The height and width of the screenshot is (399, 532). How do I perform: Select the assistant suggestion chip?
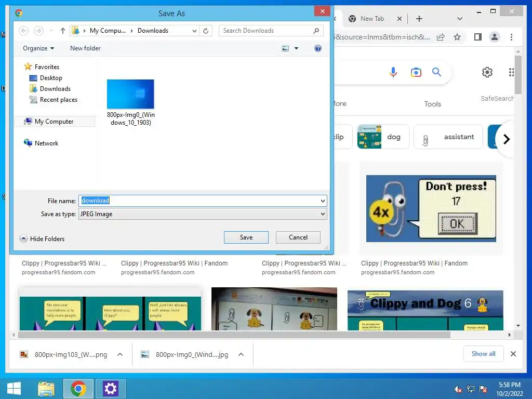pyautogui.click(x=448, y=137)
